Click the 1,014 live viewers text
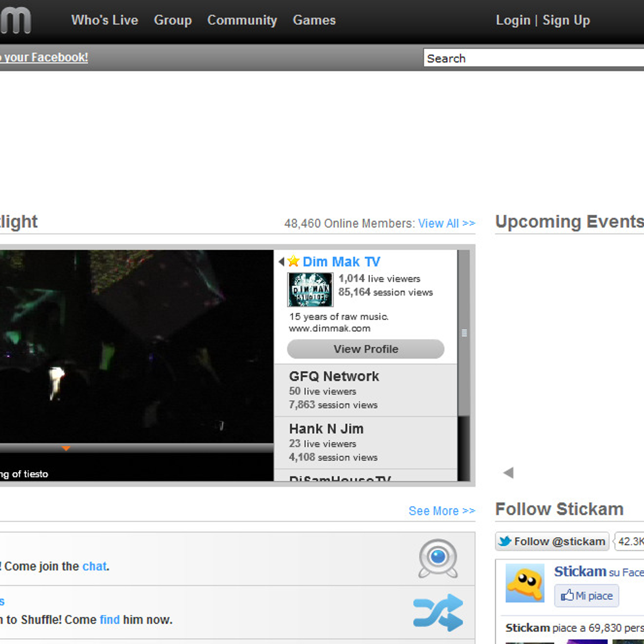 coord(379,279)
